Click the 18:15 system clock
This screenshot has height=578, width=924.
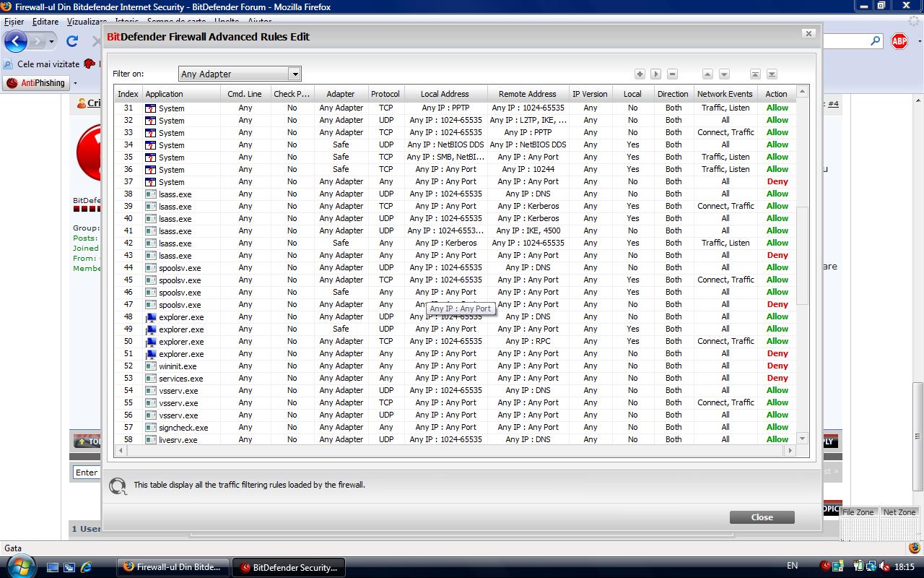pyautogui.click(x=904, y=567)
